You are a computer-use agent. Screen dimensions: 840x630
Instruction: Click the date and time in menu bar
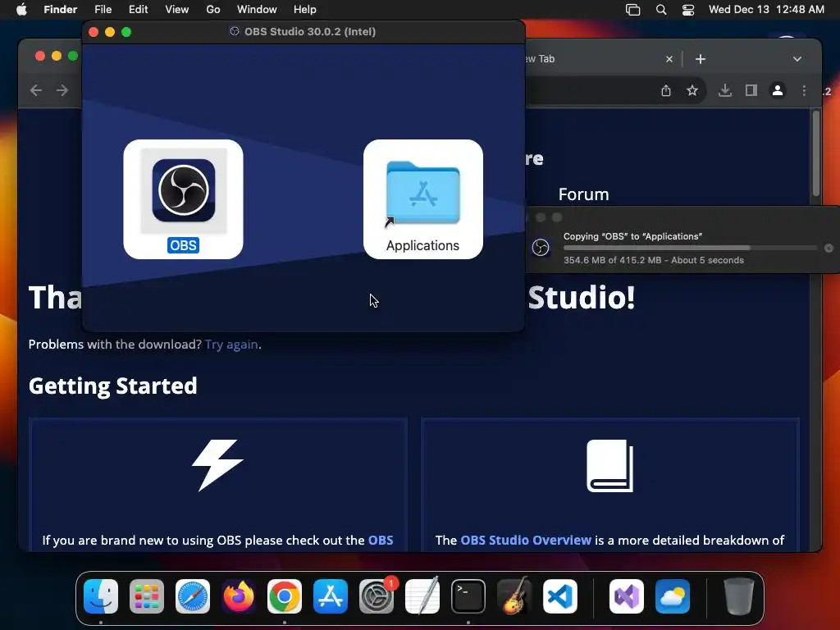pos(766,10)
